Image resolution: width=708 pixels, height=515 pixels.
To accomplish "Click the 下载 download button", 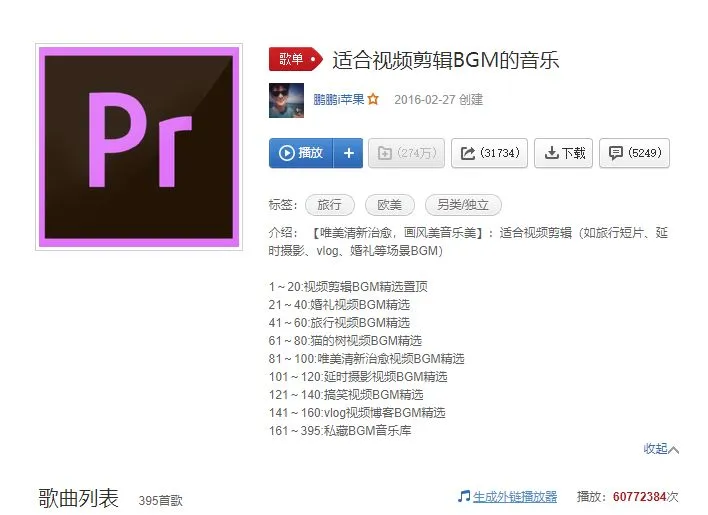I will 564,153.
